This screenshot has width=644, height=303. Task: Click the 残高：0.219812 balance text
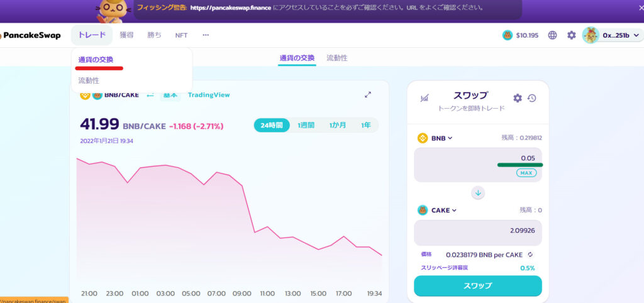(522, 138)
